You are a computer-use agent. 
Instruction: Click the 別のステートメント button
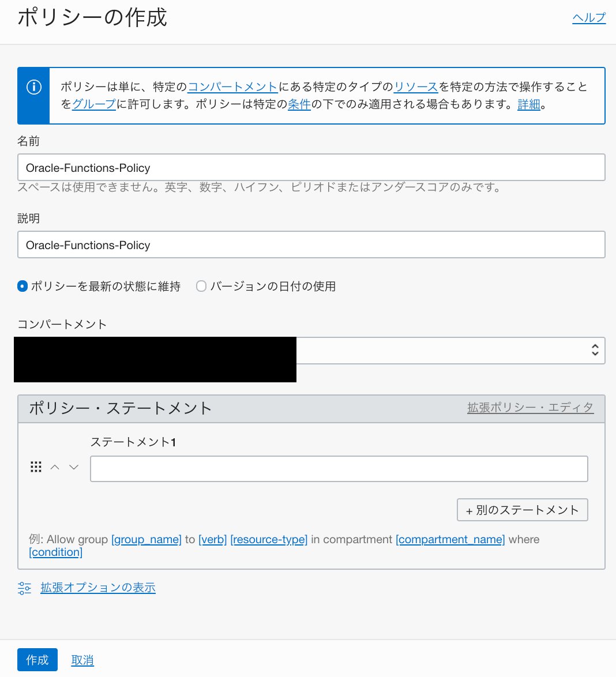(522, 510)
